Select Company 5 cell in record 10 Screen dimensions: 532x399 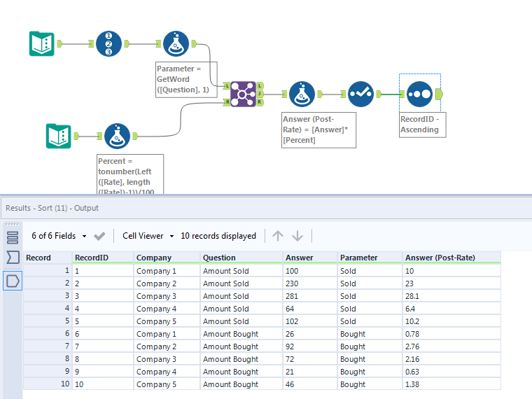click(167, 384)
